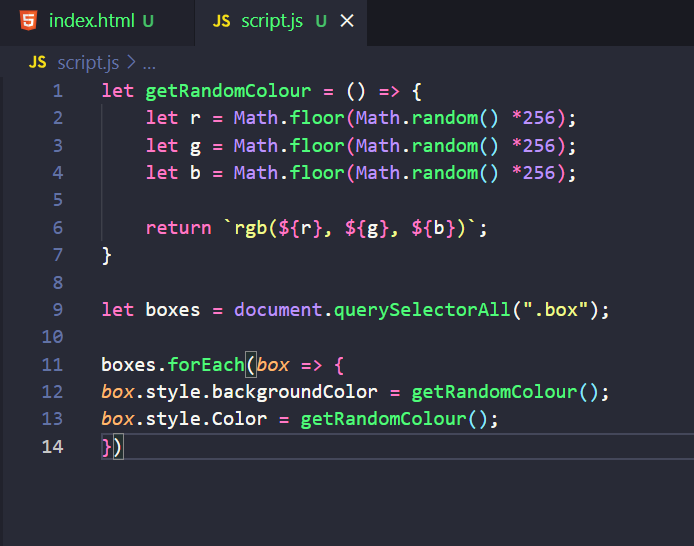Click style.Color on line 13
694x546 pixels.
coord(206,419)
